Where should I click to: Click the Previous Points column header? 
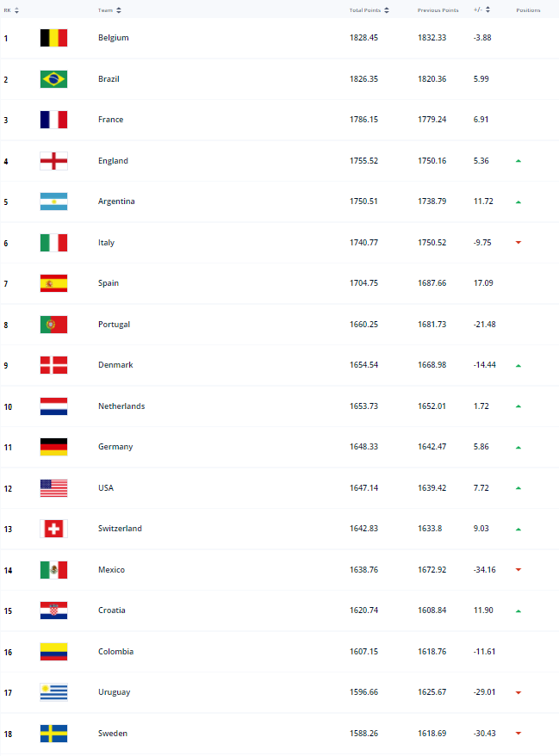point(438,10)
